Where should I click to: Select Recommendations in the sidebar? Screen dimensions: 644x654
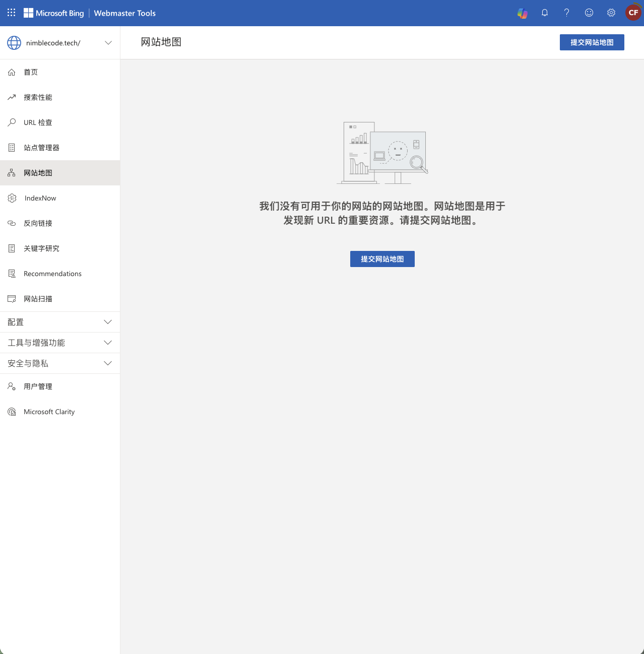[52, 274]
